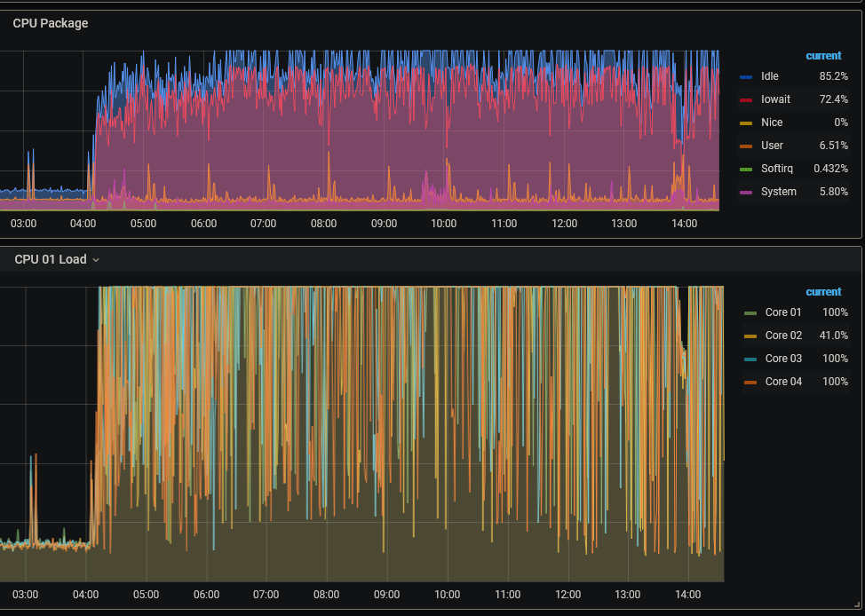Sort CPU 01 Load legend by current
Screen dimensions: 865x616
pyautogui.click(x=823, y=292)
